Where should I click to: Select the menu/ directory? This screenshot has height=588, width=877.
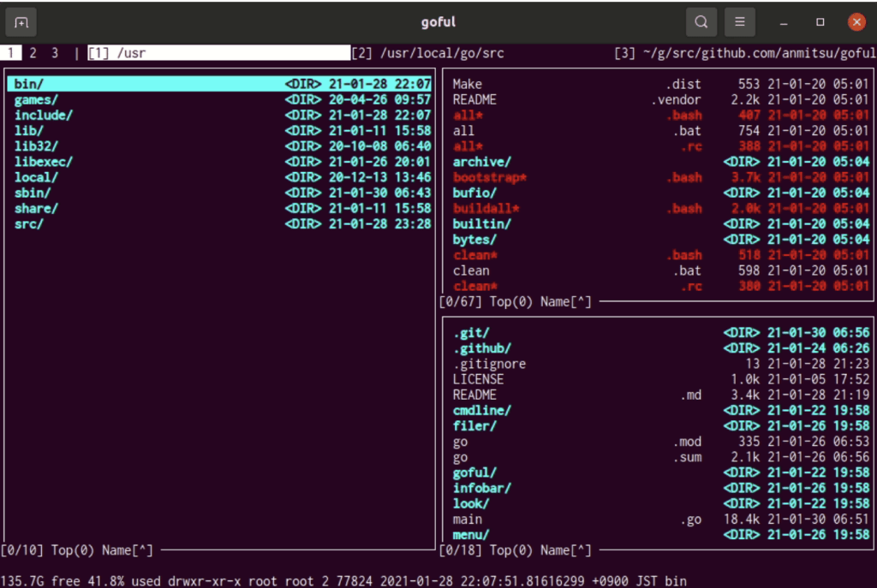660,536
